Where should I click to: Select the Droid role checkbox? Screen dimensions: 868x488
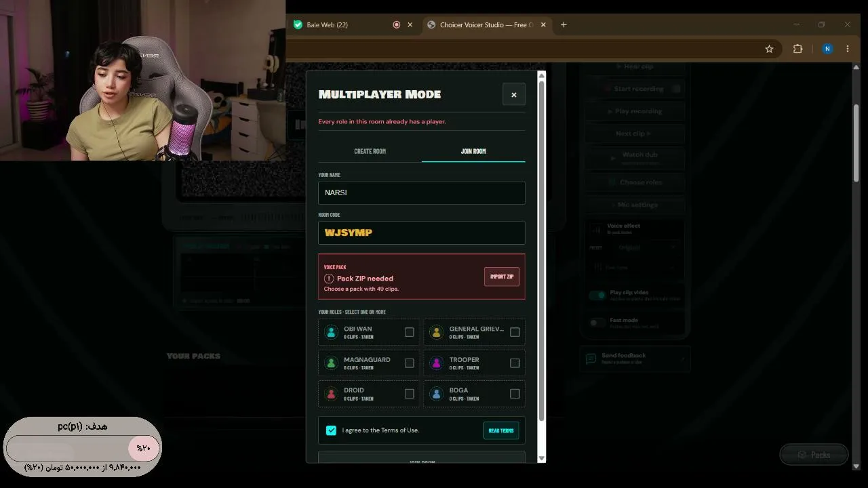(x=409, y=394)
